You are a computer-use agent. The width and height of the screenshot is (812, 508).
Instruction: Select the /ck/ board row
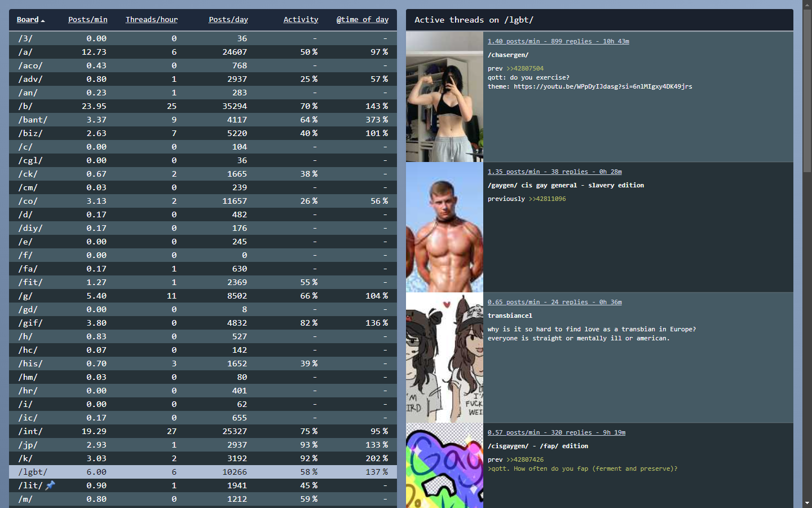tap(203, 174)
